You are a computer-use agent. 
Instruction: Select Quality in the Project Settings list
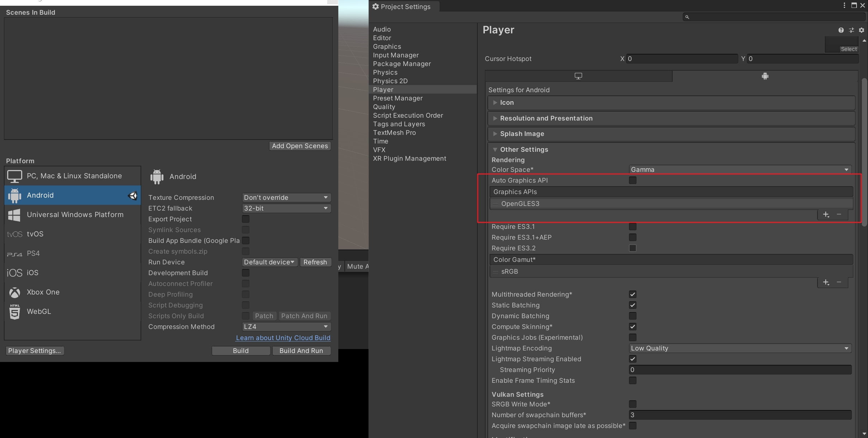tap(384, 107)
